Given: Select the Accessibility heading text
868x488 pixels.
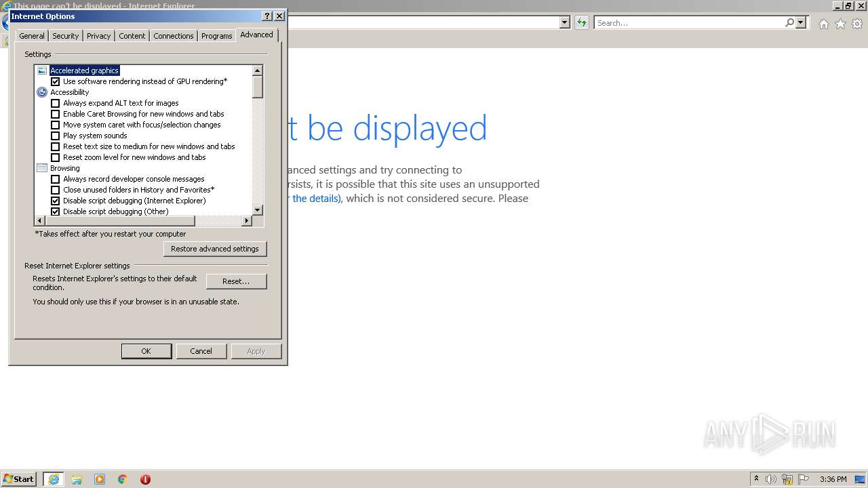Looking at the screenshot, I should click(x=69, y=92).
